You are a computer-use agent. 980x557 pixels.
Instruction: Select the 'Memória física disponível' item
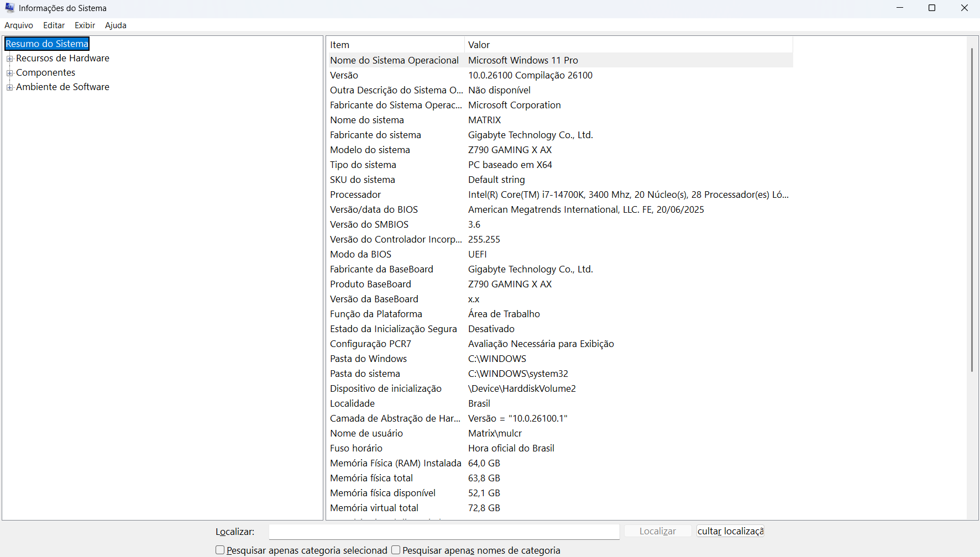(x=382, y=493)
